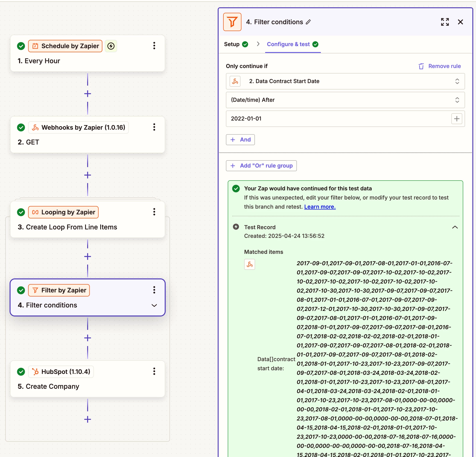Viewport: 476px width, 457px height.
Task: Click the pencil icon to rename Filter conditions
Action: tap(308, 22)
